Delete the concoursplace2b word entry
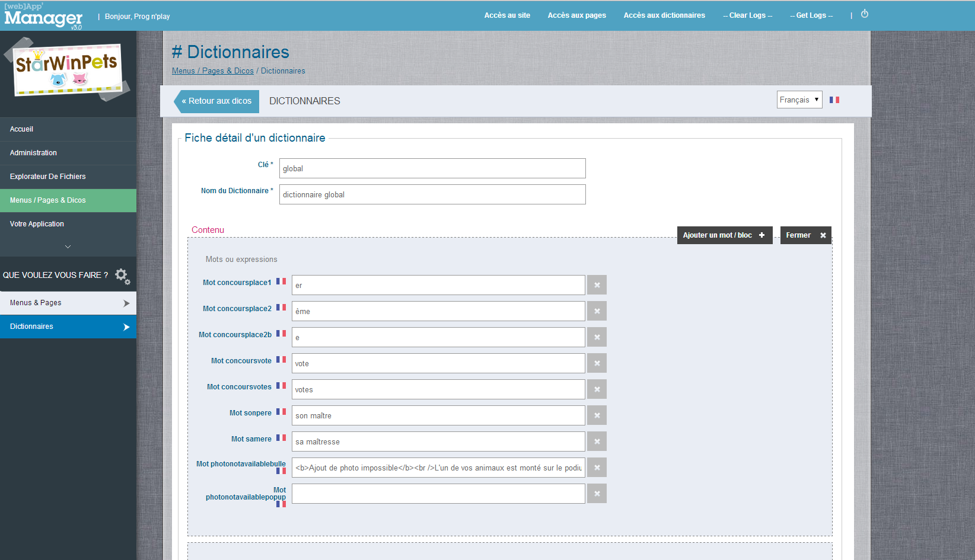 click(597, 337)
